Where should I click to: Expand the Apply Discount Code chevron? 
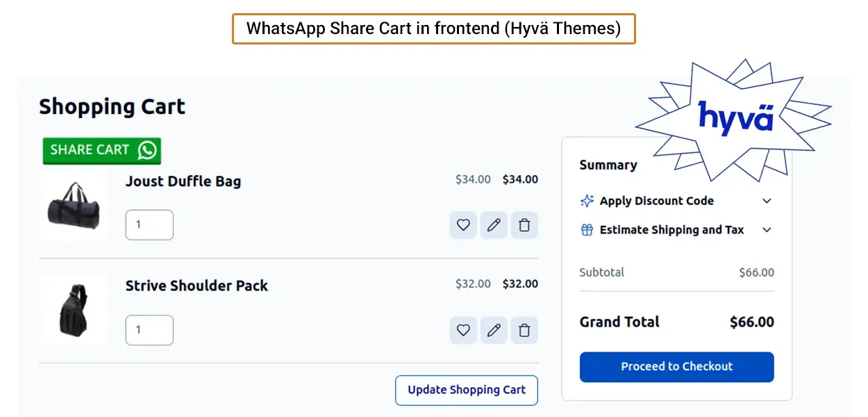(x=767, y=201)
